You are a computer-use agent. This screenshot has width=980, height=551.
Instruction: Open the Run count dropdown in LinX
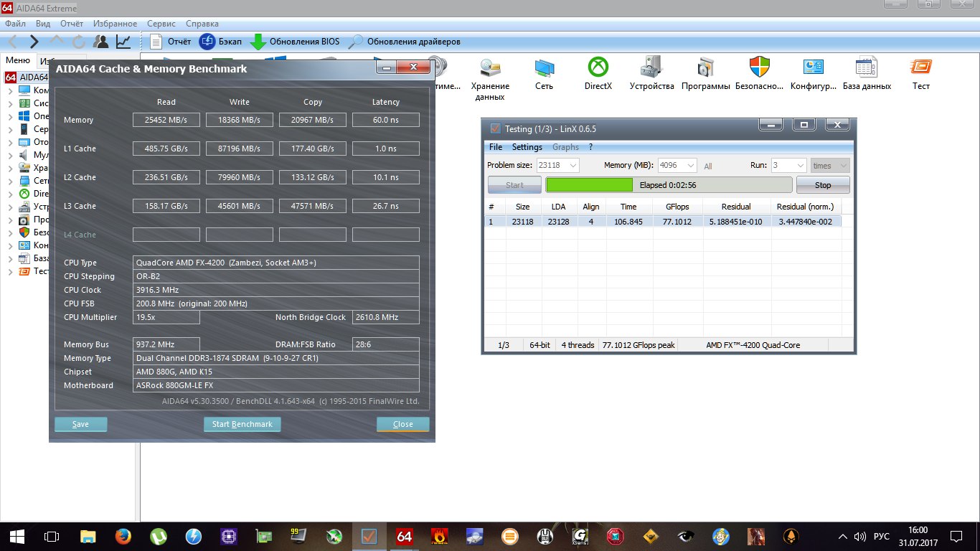tap(788, 166)
